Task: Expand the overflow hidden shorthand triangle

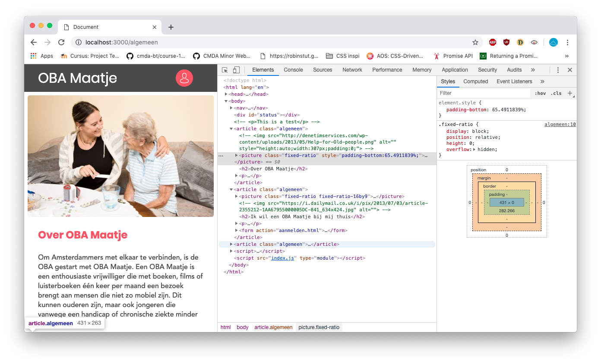Action: point(474,150)
